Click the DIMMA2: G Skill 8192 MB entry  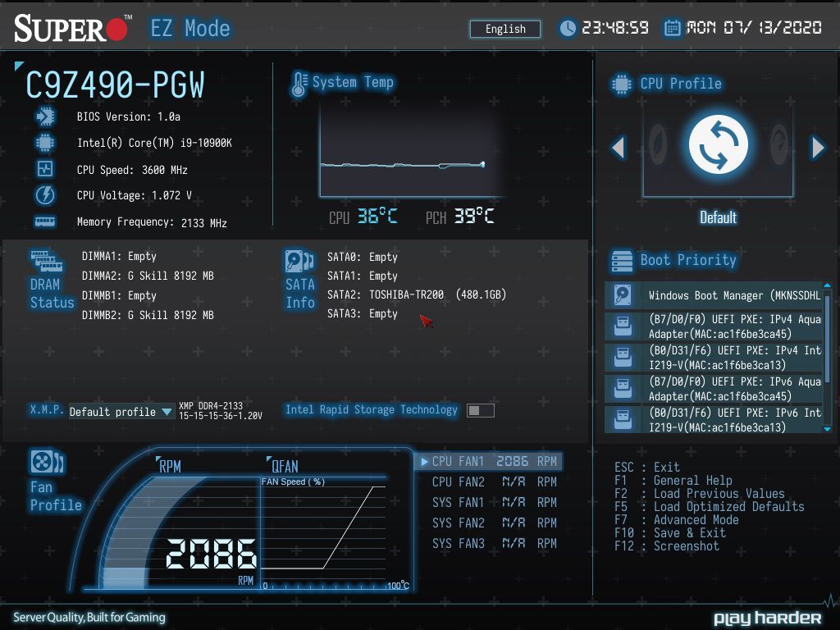(148, 276)
